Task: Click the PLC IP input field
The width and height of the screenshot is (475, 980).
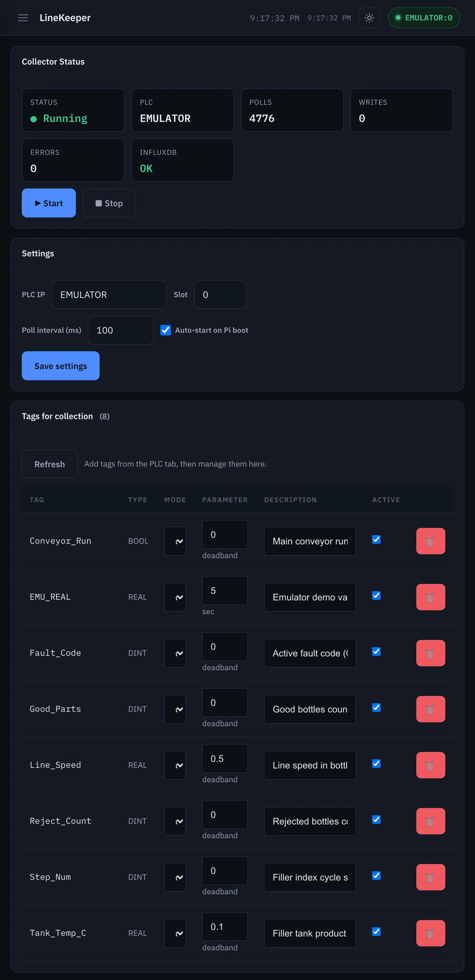Action: point(109,295)
